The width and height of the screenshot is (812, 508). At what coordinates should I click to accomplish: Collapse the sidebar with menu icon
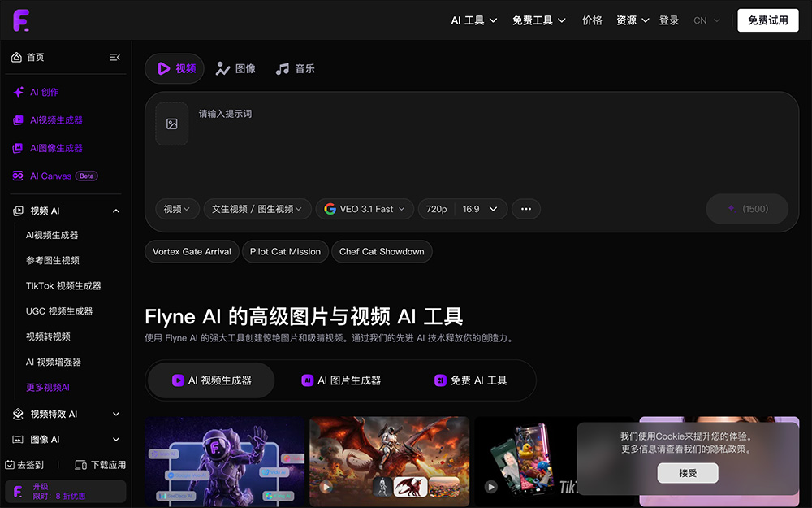tap(114, 57)
